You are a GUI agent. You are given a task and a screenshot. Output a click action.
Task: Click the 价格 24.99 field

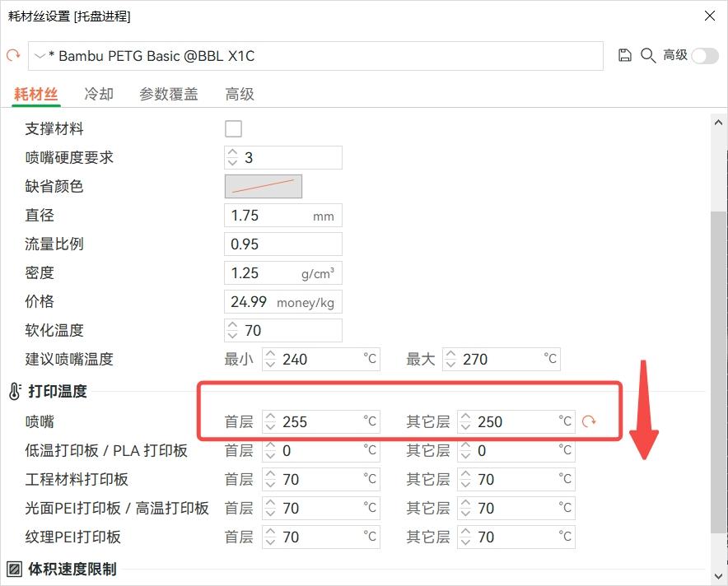click(x=283, y=301)
